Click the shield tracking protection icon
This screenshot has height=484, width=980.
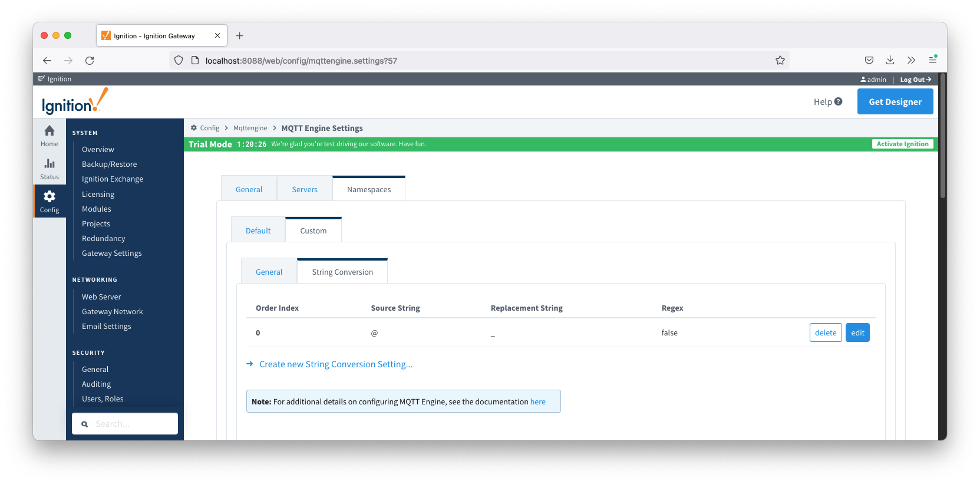tap(179, 60)
